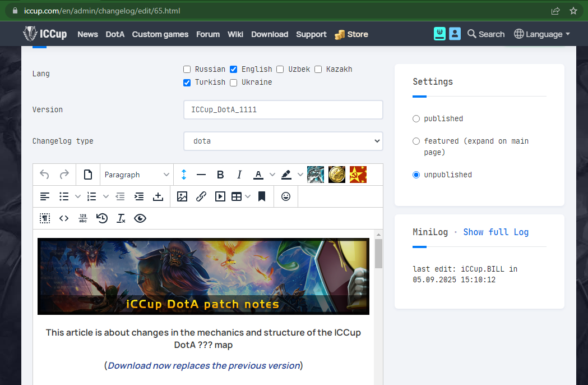Open the Custom games menu
The image size is (588, 385).
(x=160, y=34)
